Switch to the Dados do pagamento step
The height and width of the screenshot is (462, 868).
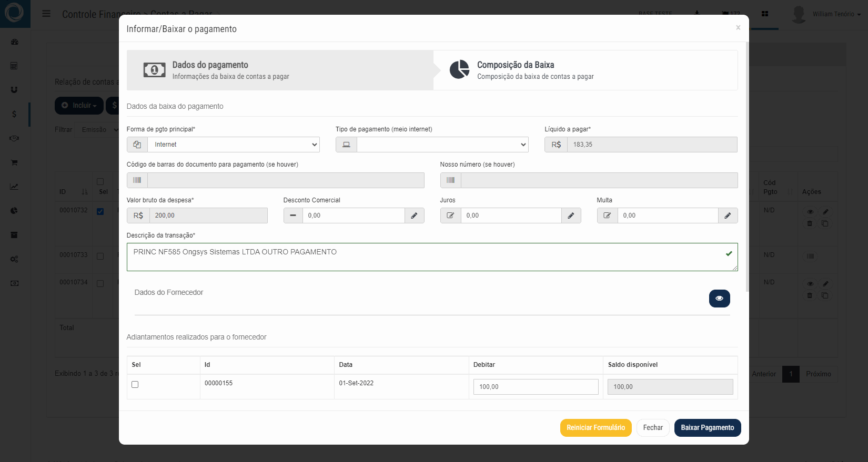[280, 70]
